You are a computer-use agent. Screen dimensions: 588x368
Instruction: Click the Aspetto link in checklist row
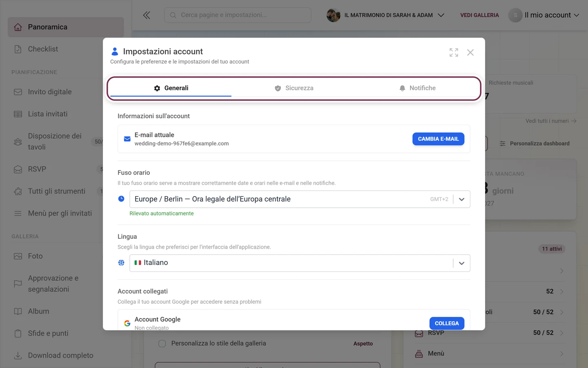click(x=363, y=343)
